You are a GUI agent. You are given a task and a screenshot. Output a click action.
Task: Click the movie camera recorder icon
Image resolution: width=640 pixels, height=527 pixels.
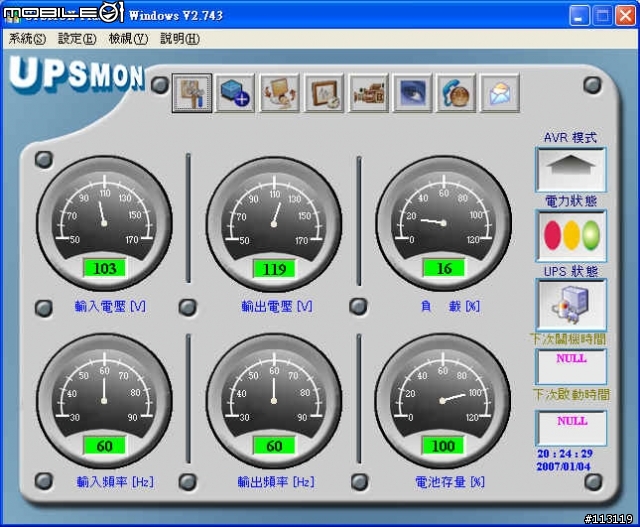[368, 93]
